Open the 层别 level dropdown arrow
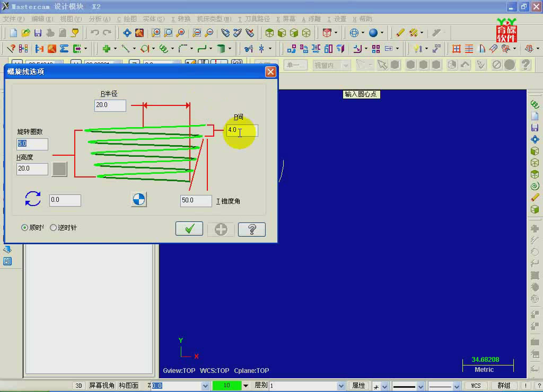Viewport: 543px width, 392px height. tap(341, 386)
